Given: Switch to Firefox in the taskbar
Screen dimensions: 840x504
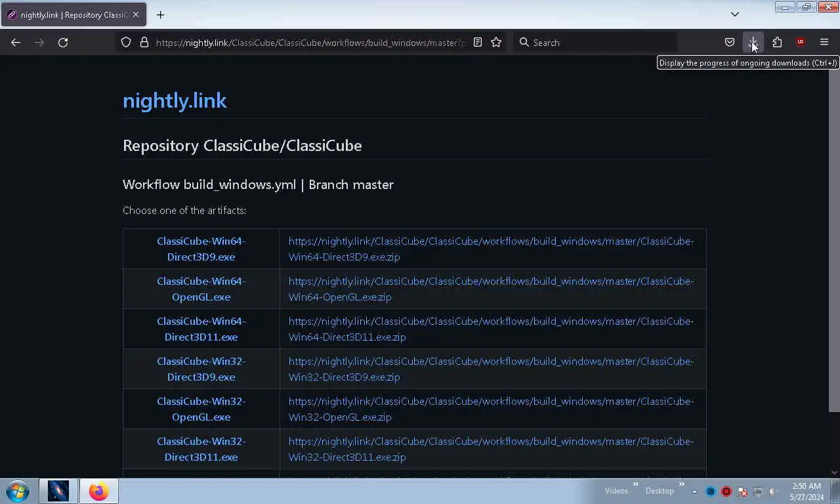Looking at the screenshot, I should click(x=99, y=491).
